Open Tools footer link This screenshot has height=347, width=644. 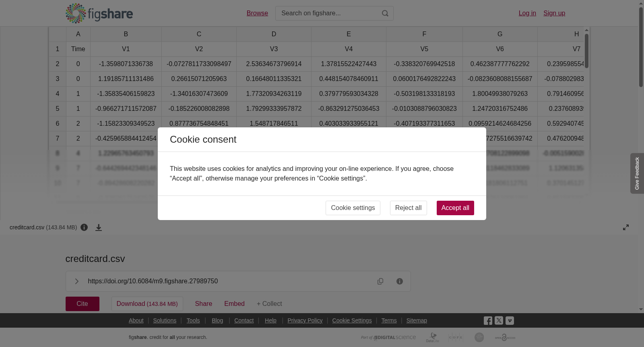tap(193, 320)
